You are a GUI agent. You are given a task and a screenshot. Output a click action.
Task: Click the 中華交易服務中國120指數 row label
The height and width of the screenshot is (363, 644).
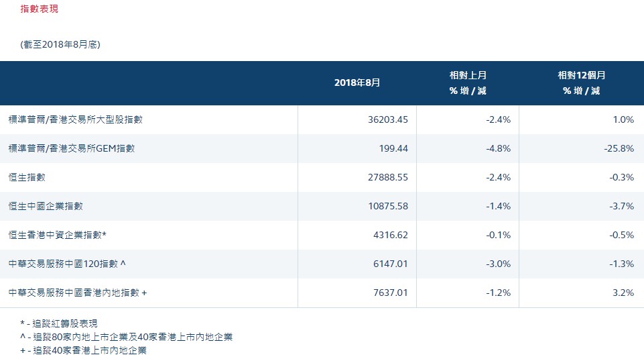(67, 264)
